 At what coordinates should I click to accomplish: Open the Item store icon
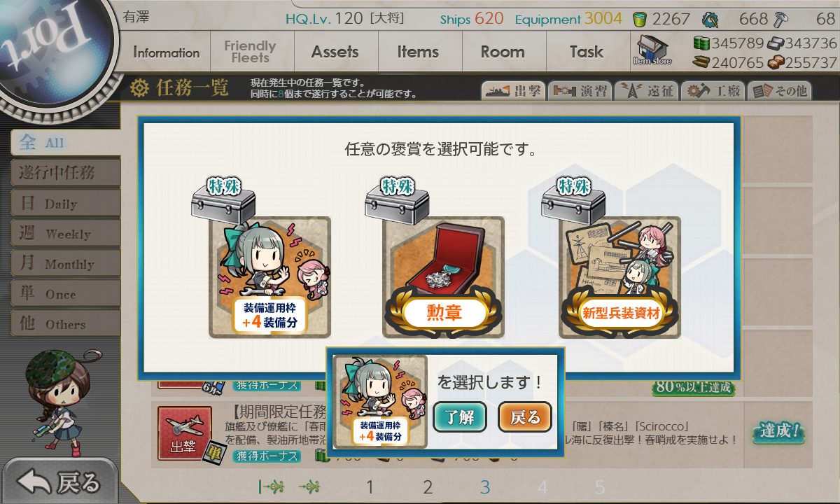point(652,50)
